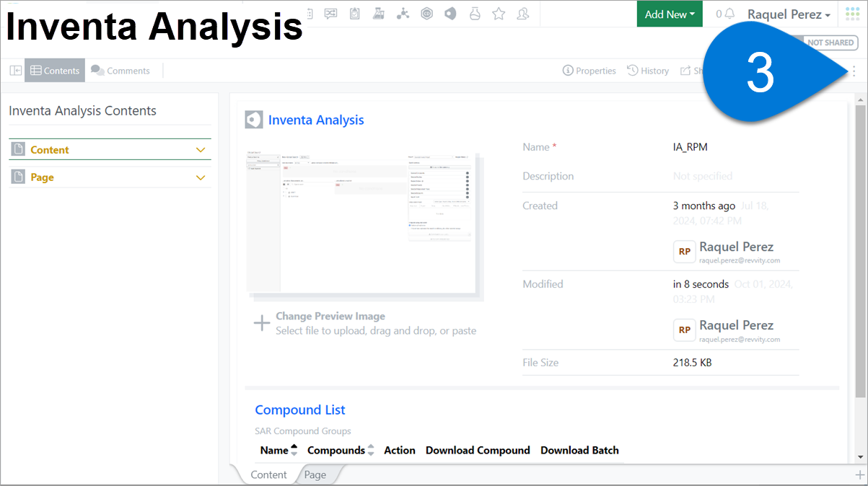Viewport: 868px width, 486px height.
Task: Click the users/people icon in the toolbar
Action: coord(522,13)
